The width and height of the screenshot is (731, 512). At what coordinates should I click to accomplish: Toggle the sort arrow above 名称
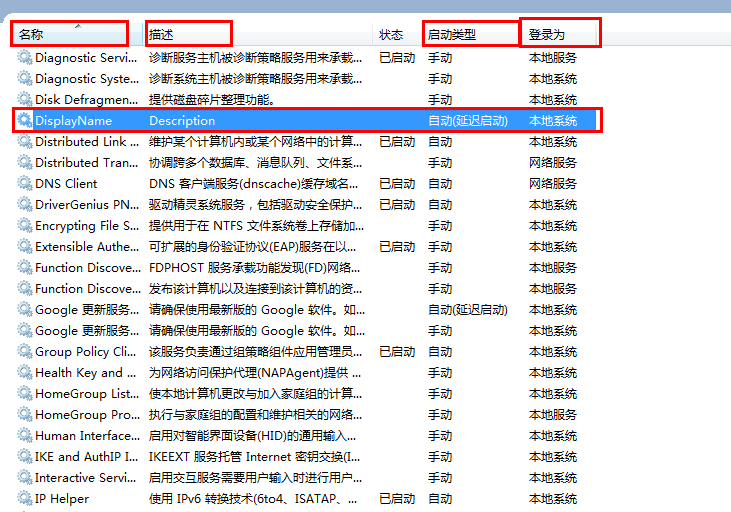point(78,26)
